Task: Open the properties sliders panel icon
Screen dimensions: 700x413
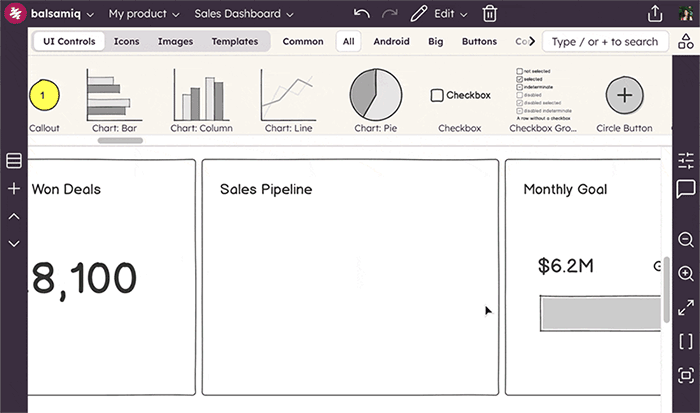Action: pyautogui.click(x=686, y=161)
